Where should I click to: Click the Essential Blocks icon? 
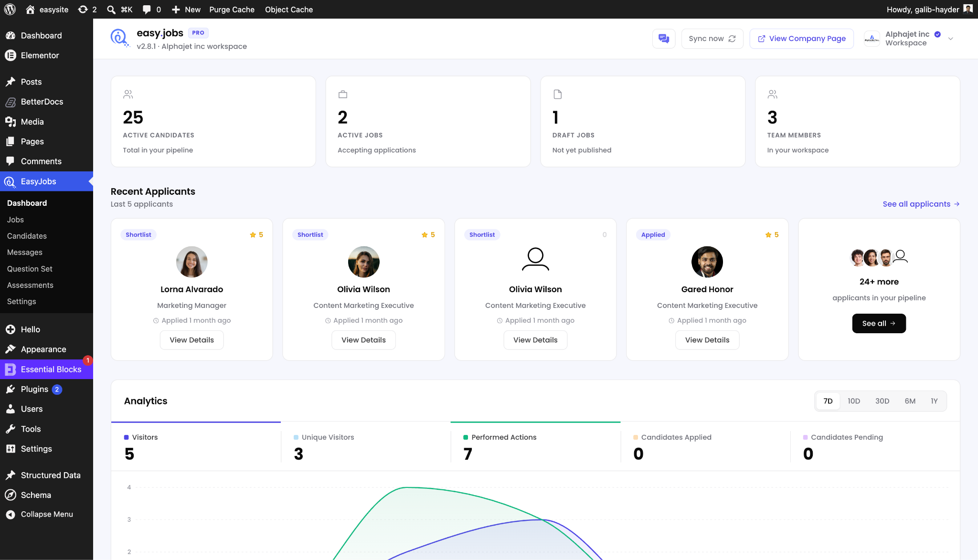click(x=11, y=370)
